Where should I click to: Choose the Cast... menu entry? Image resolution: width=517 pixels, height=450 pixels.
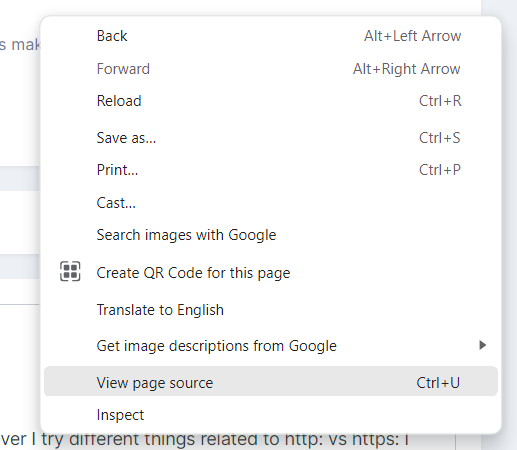271,203
